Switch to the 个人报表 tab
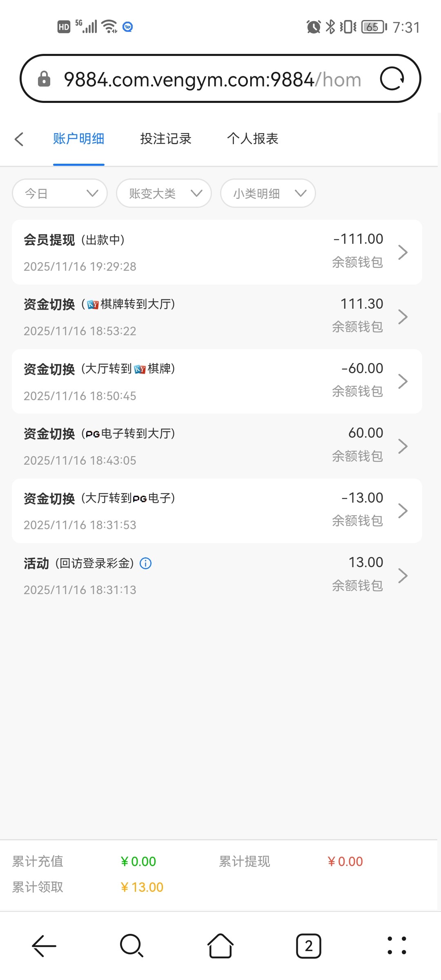 [x=253, y=139]
